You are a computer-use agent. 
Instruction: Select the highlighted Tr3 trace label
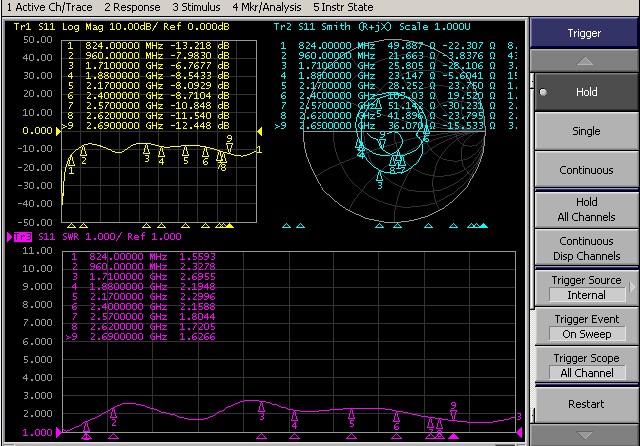pos(23,237)
